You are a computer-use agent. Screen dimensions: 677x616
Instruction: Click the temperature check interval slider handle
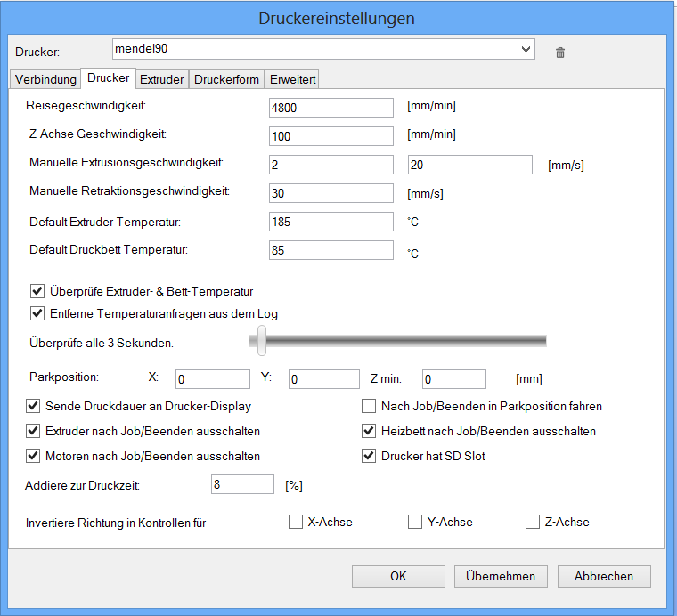pos(261,340)
